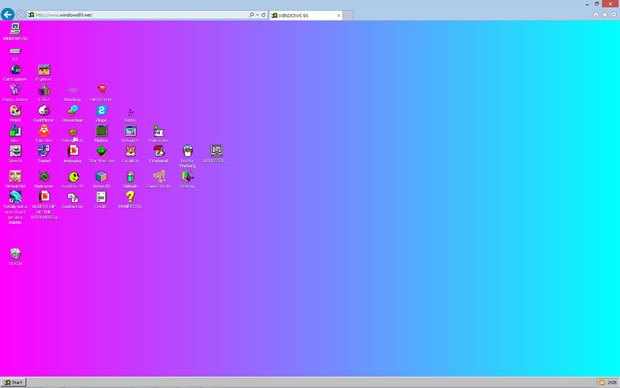This screenshot has height=388, width=620.
Task: Click the browser Home icon
Action: coord(596,14)
